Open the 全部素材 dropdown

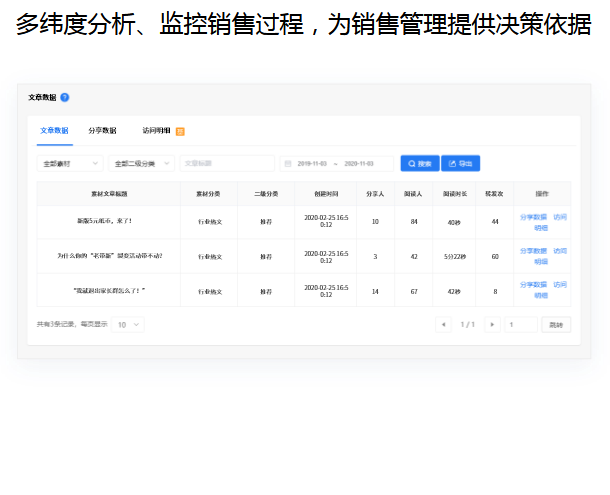coord(70,163)
